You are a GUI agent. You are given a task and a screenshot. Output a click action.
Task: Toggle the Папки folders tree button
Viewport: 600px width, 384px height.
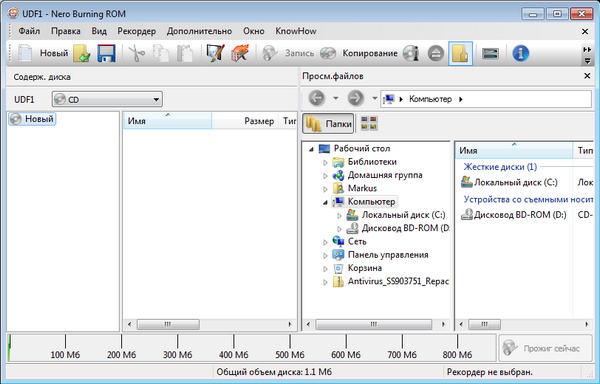(328, 124)
